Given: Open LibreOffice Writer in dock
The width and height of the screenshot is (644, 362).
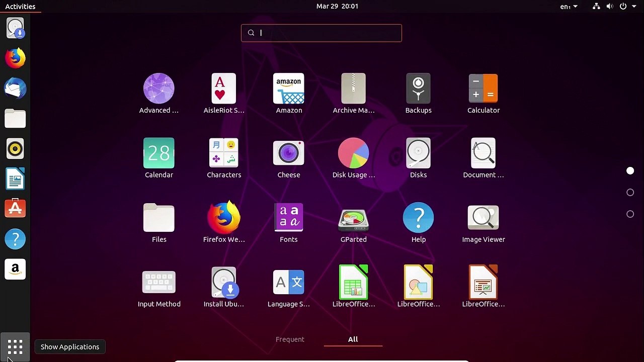Looking at the screenshot, I should (x=15, y=179).
